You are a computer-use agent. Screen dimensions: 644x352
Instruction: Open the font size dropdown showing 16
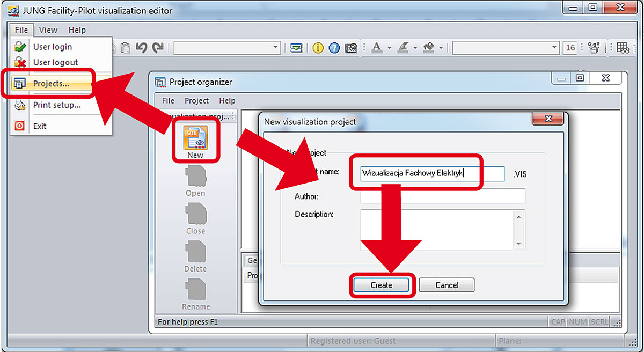pyautogui.click(x=570, y=48)
